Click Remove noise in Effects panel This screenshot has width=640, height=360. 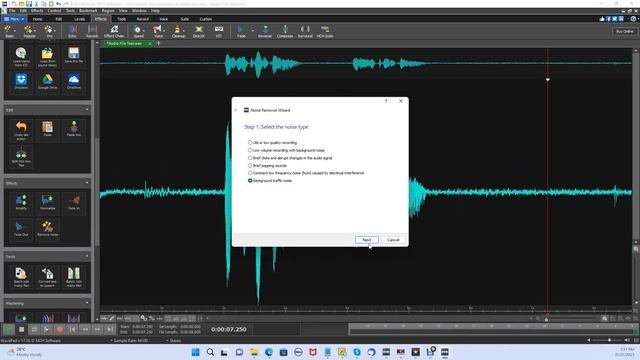coord(47,229)
